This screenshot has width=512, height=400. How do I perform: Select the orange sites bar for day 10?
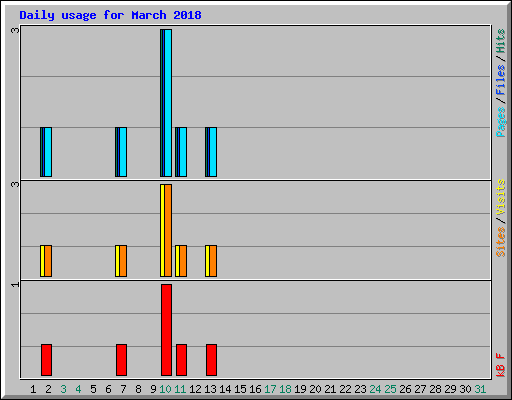[168, 230]
